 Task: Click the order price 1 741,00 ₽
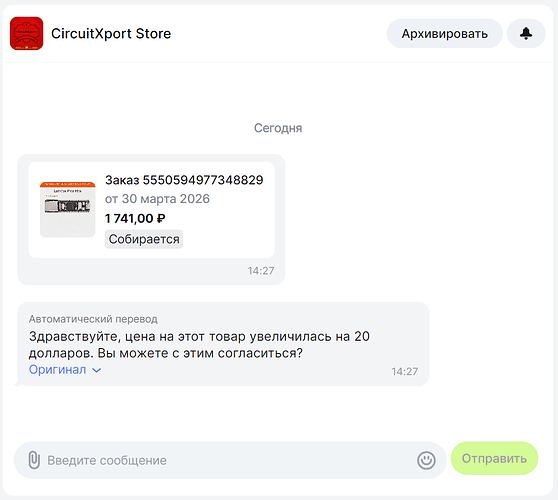click(135, 218)
